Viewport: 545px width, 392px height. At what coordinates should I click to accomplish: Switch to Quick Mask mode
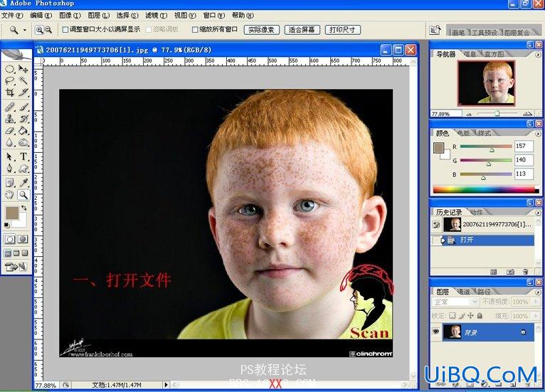[x=23, y=239]
